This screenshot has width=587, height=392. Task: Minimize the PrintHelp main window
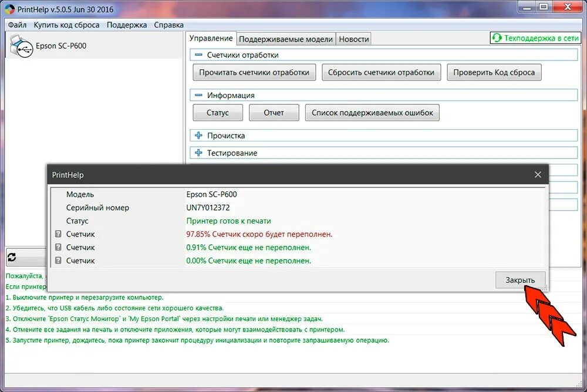click(527, 7)
